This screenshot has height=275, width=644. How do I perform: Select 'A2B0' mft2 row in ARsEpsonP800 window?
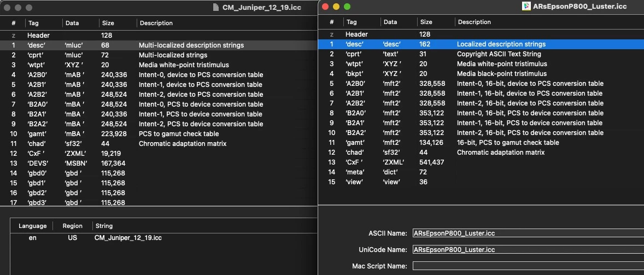(481, 83)
